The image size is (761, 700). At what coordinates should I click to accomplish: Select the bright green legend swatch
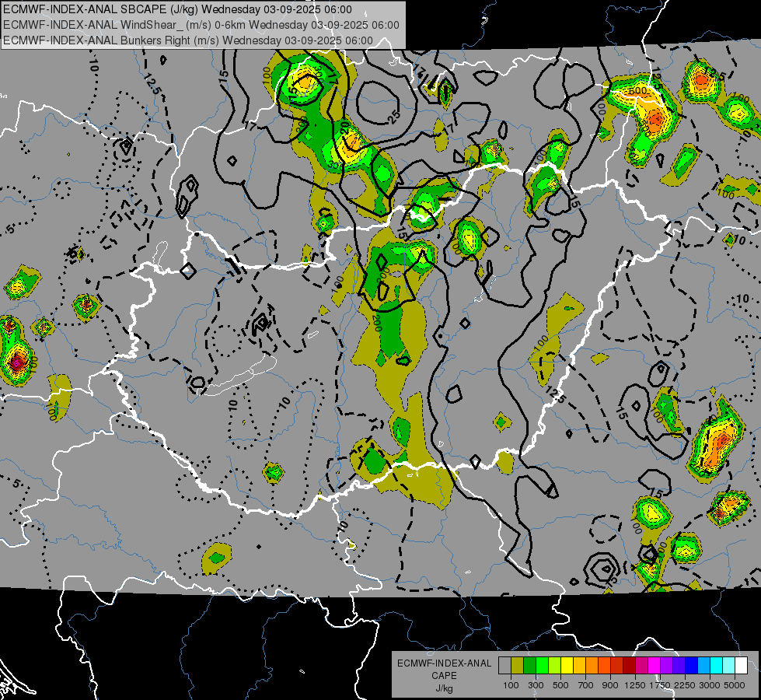click(x=542, y=665)
